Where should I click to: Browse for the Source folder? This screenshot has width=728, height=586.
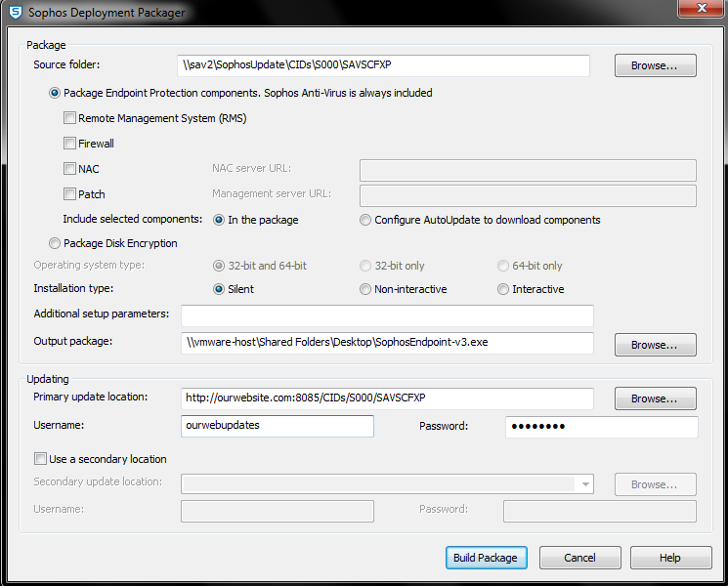pos(655,65)
